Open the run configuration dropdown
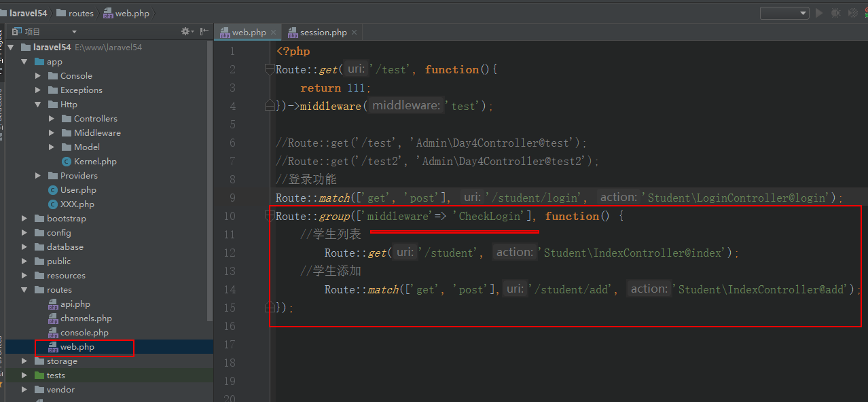This screenshot has width=868, height=402. click(784, 13)
